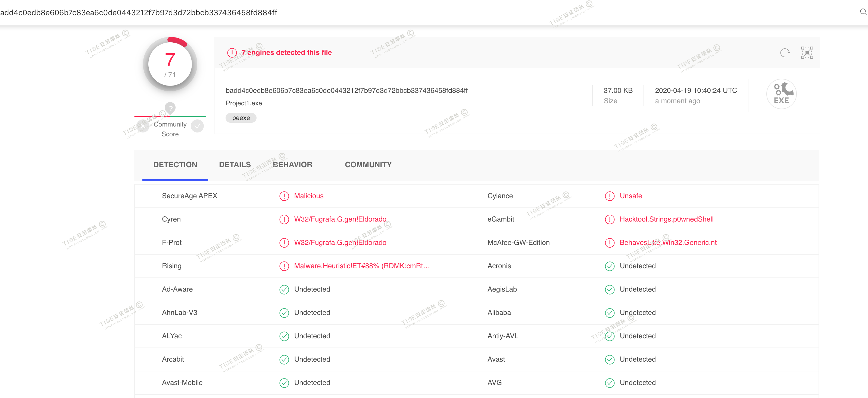868x398 pixels.
Task: Switch to the DETAILS tab
Action: pos(235,165)
